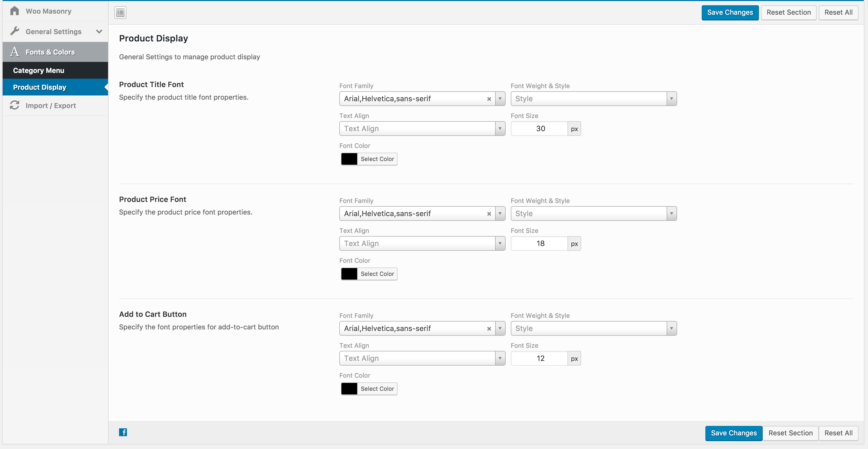The height and width of the screenshot is (449, 868).
Task: Click bottom Reset Section button
Action: point(790,433)
